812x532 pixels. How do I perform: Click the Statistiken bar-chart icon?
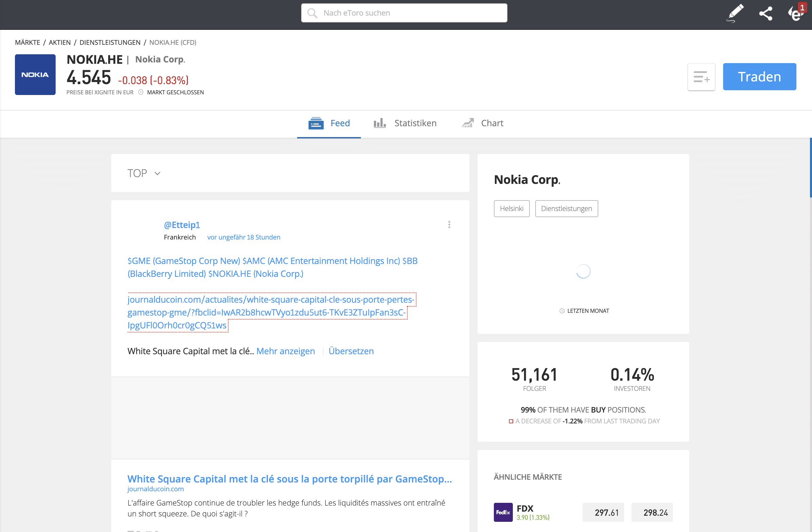coord(380,123)
